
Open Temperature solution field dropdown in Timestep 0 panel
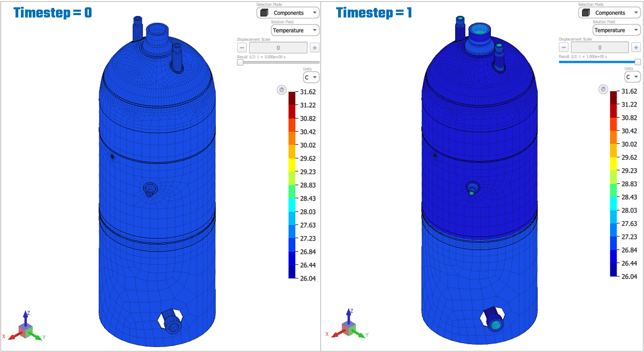tap(295, 30)
